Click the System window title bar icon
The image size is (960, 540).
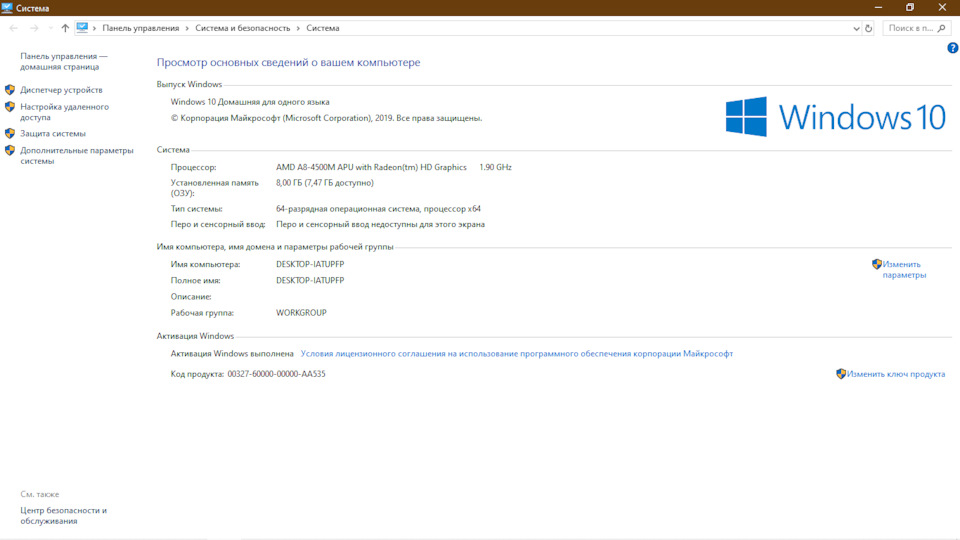coord(7,8)
